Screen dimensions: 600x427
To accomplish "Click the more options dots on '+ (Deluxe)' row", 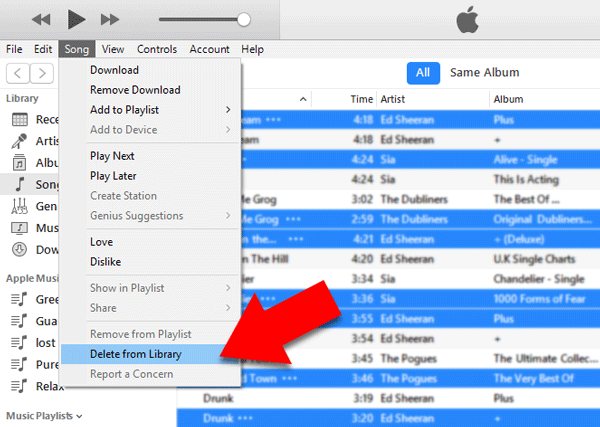I will pyautogui.click(x=296, y=240).
